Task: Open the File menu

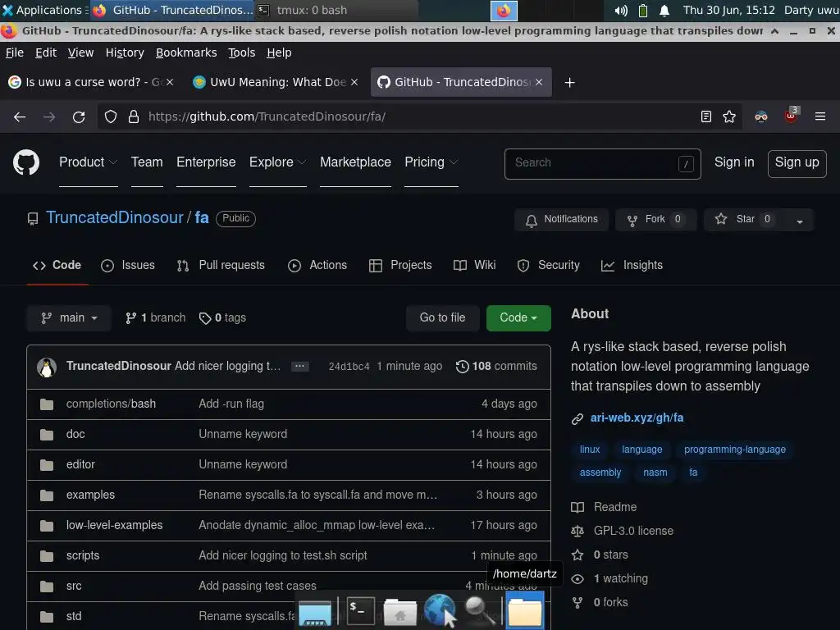Action: pyautogui.click(x=15, y=52)
